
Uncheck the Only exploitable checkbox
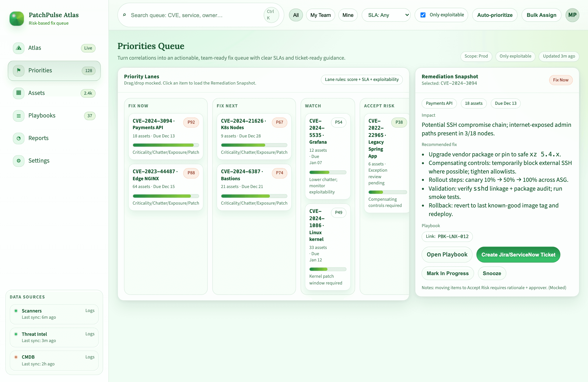pos(423,15)
